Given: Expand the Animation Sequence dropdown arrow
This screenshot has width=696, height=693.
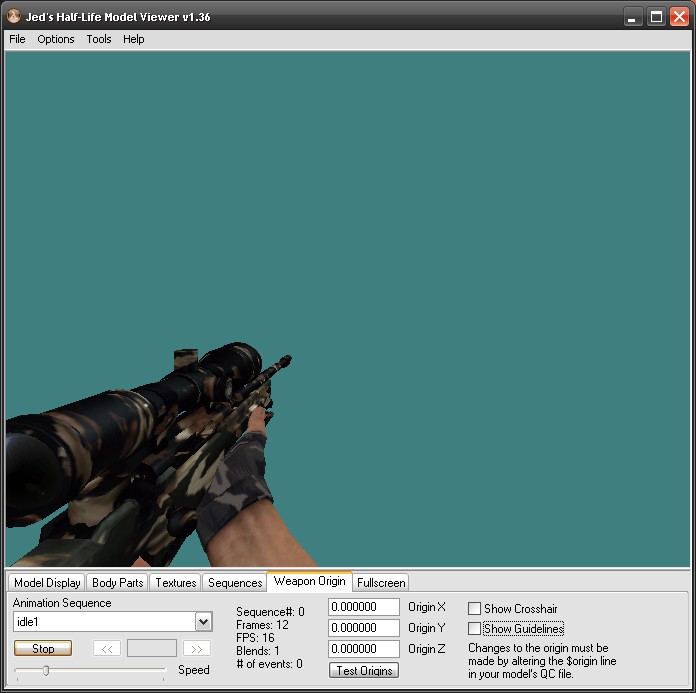Looking at the screenshot, I should (204, 622).
